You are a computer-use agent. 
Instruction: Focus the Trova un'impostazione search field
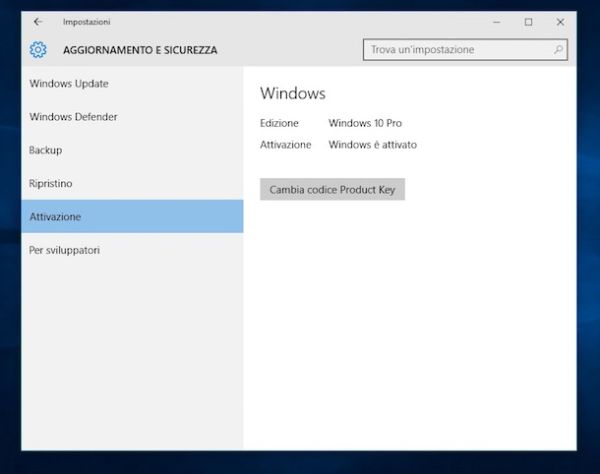coord(465,49)
